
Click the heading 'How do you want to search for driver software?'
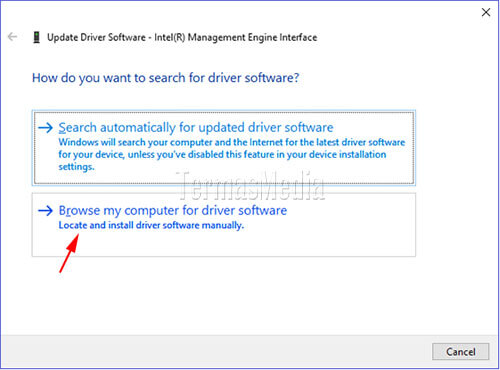coord(165,78)
